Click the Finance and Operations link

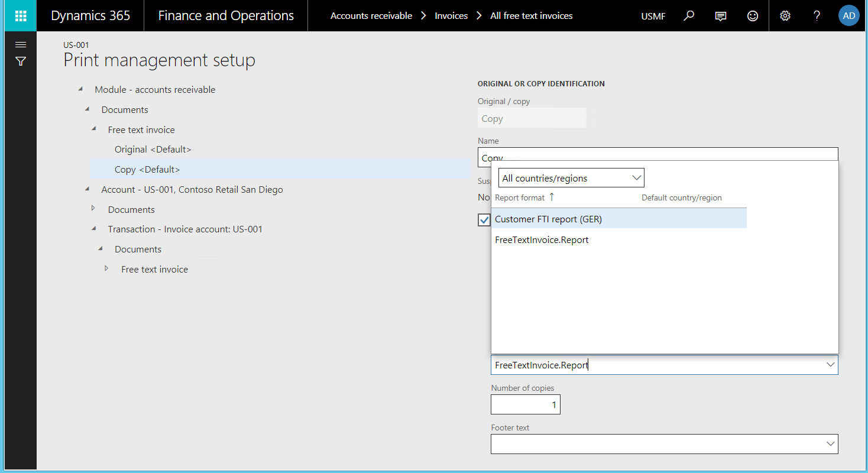tap(226, 15)
